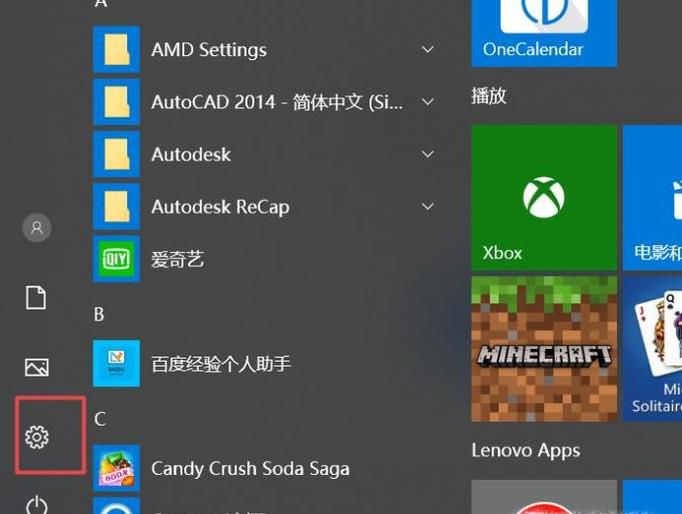Viewport: 682px width, 514px height.
Task: Open the Movies & TV tile
Action: 652,197
